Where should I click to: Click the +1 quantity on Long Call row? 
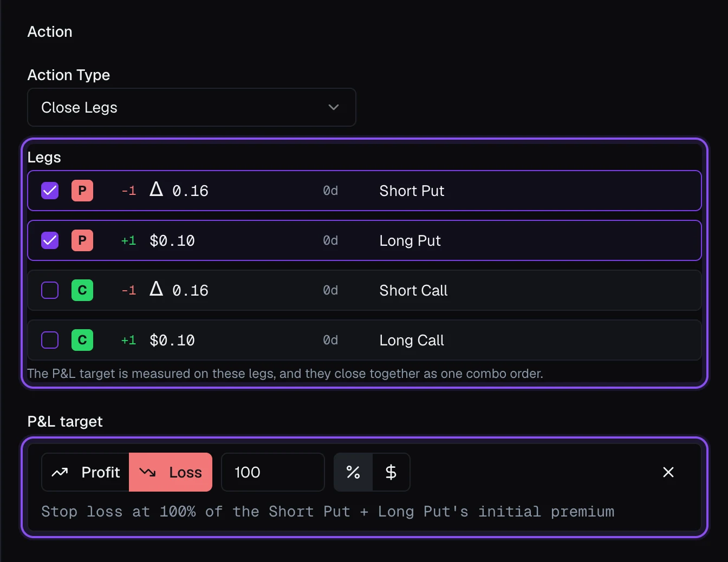click(128, 340)
